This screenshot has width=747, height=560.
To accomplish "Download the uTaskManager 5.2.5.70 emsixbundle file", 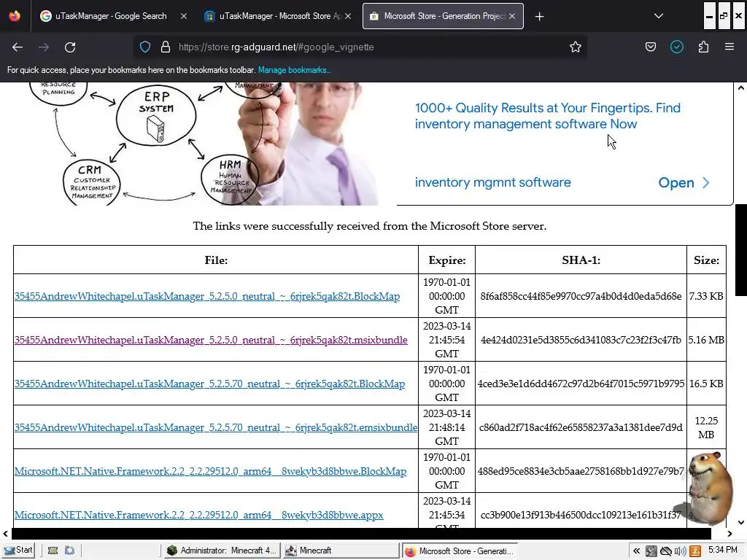I will coord(216,427).
